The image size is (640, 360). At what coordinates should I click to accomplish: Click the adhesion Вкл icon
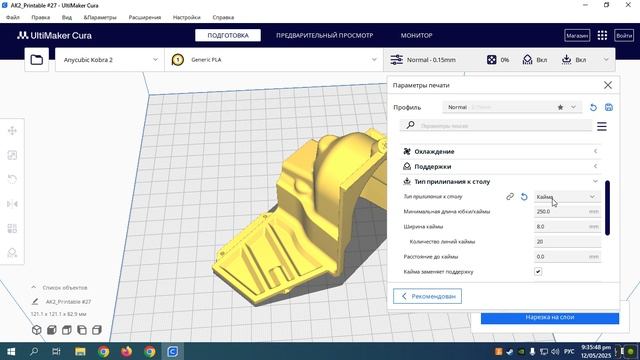pos(566,60)
